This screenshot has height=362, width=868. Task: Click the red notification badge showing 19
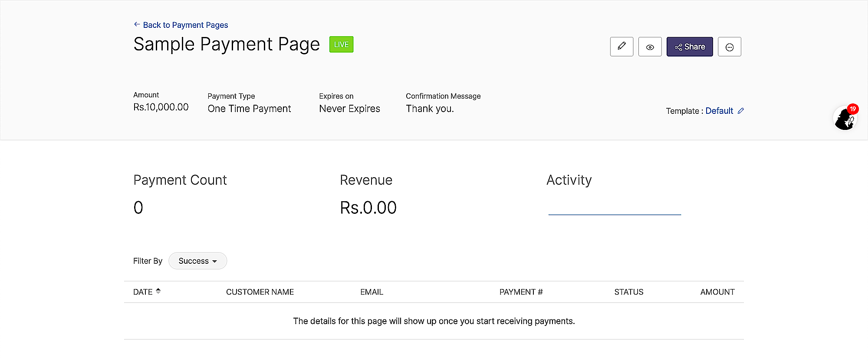click(853, 109)
